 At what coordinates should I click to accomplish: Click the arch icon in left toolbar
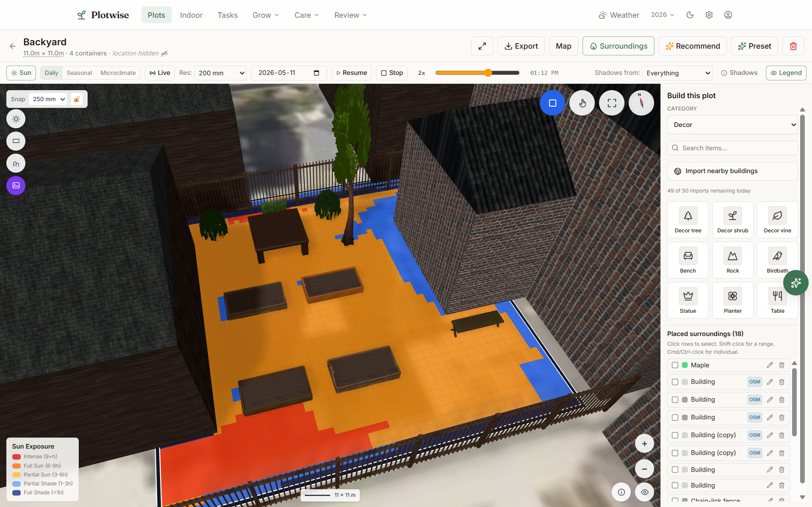tap(16, 163)
